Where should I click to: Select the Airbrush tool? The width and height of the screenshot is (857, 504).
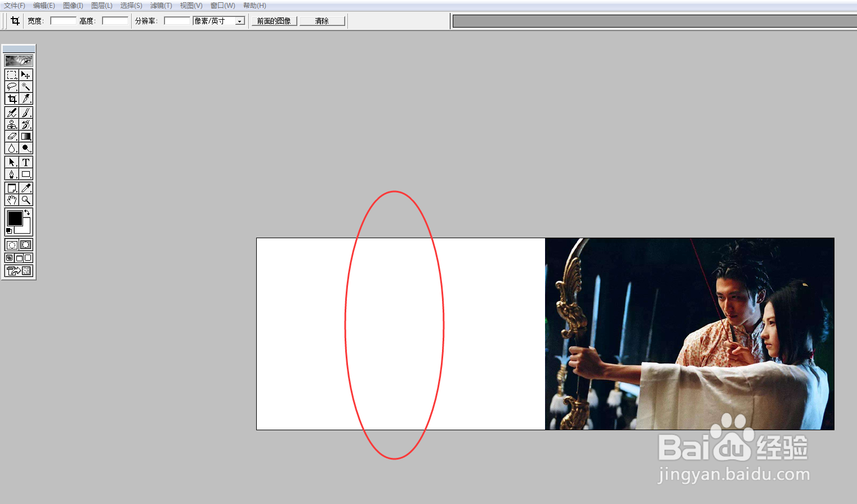(12, 113)
